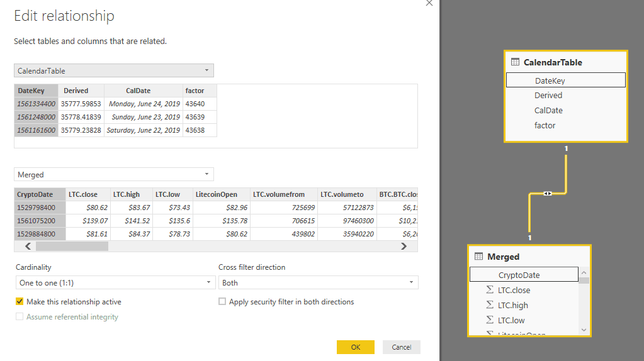Click the sigma icon beside LTC.close

click(490, 290)
